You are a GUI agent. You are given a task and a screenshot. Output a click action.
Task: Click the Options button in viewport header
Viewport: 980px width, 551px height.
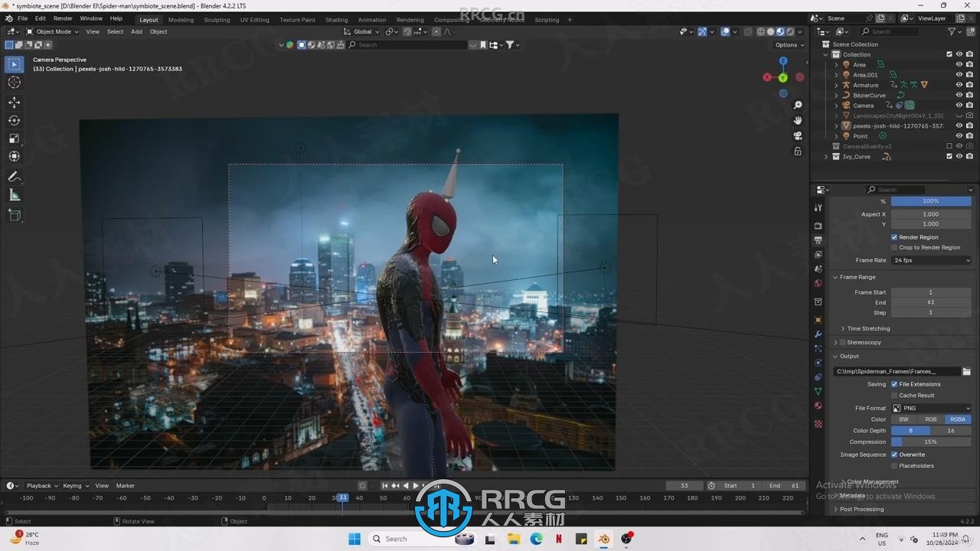789,44
